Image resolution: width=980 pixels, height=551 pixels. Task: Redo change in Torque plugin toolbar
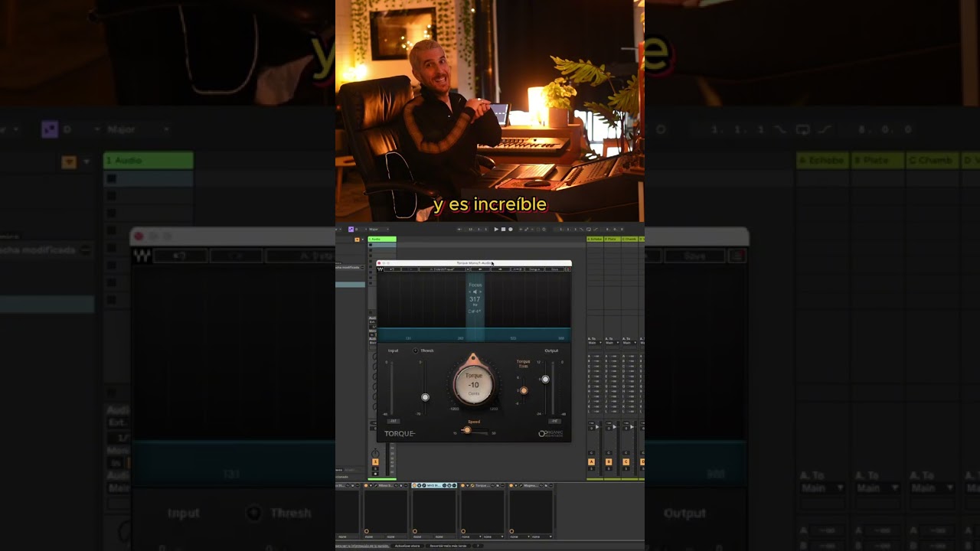point(410,269)
